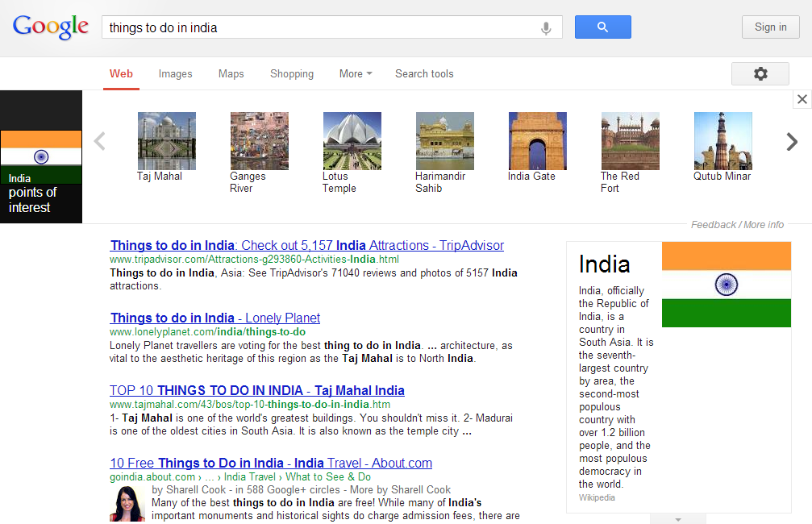The image size is (812, 524).
Task: Click India points of interest label
Action: [x=32, y=193]
